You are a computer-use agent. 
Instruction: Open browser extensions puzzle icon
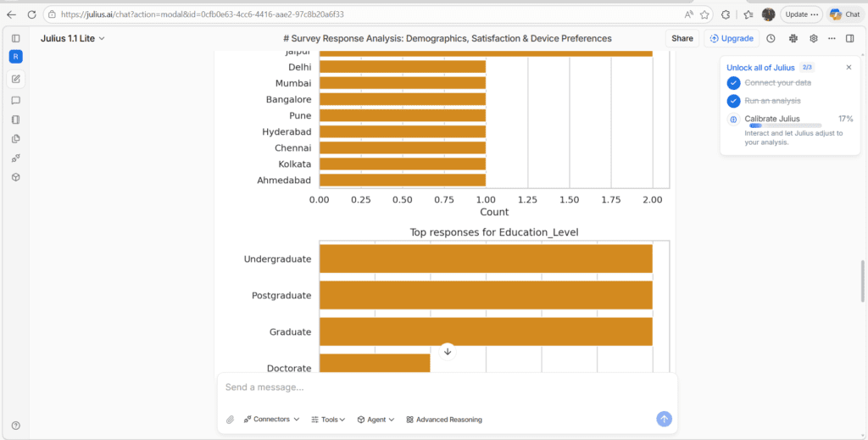pyautogui.click(x=726, y=14)
